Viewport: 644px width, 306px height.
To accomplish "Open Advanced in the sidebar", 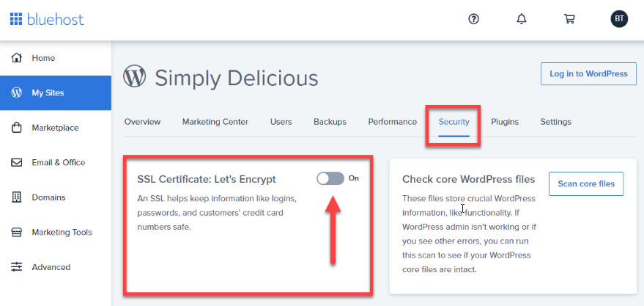I will tap(56, 267).
